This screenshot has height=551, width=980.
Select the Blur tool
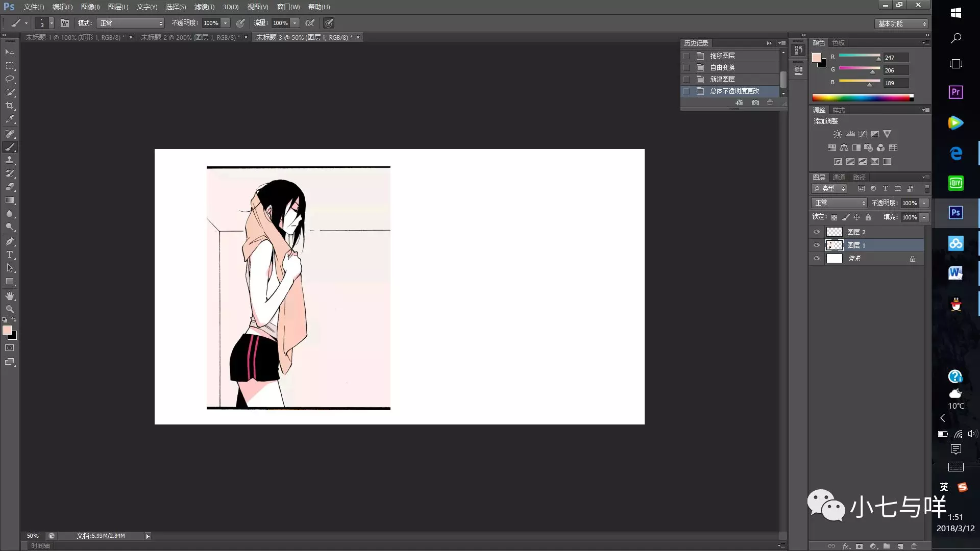(x=10, y=214)
